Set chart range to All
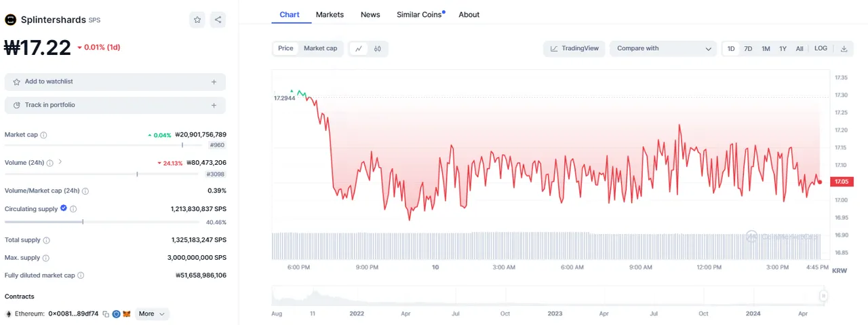The width and height of the screenshot is (868, 325). [x=800, y=48]
